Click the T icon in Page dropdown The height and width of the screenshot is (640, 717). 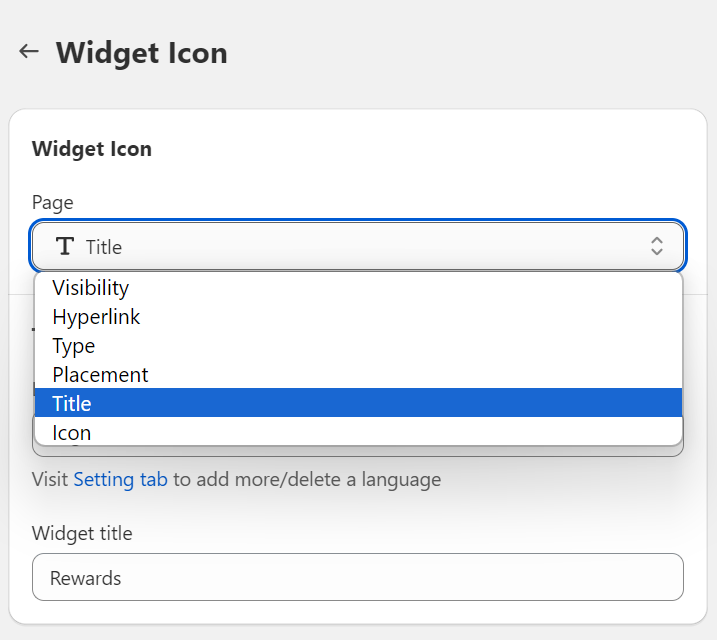65,246
